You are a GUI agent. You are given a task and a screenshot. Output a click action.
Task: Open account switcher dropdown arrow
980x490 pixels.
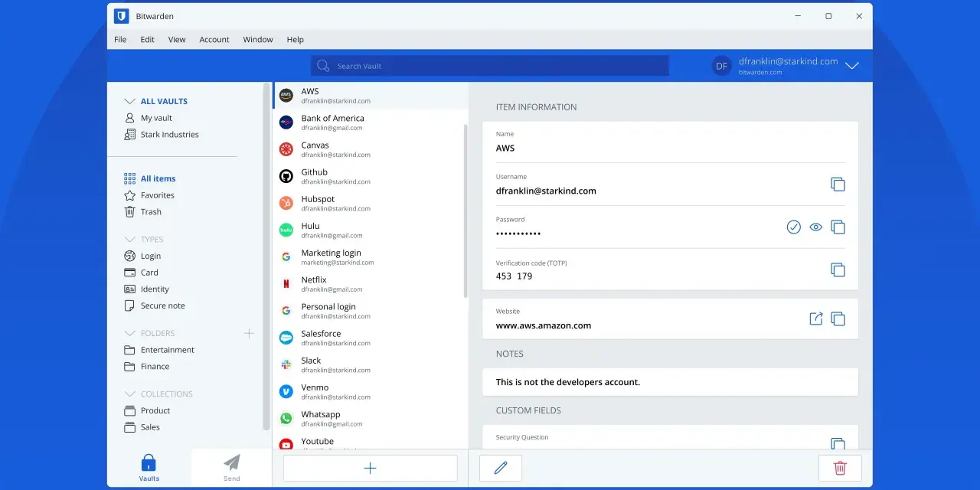[x=852, y=66]
